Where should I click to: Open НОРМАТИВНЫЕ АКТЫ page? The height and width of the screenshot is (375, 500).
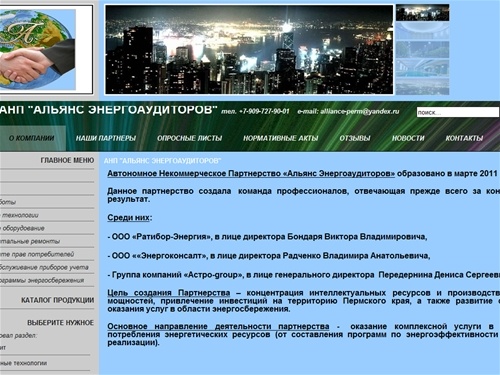point(280,138)
